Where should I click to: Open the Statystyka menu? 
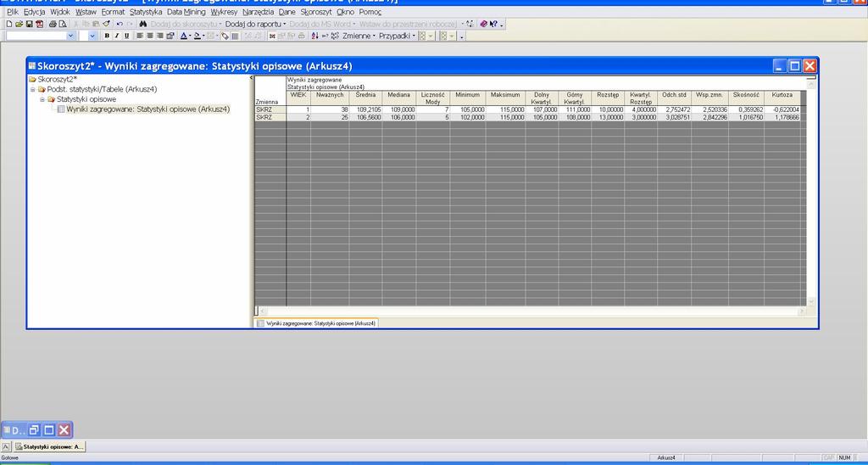(x=146, y=12)
